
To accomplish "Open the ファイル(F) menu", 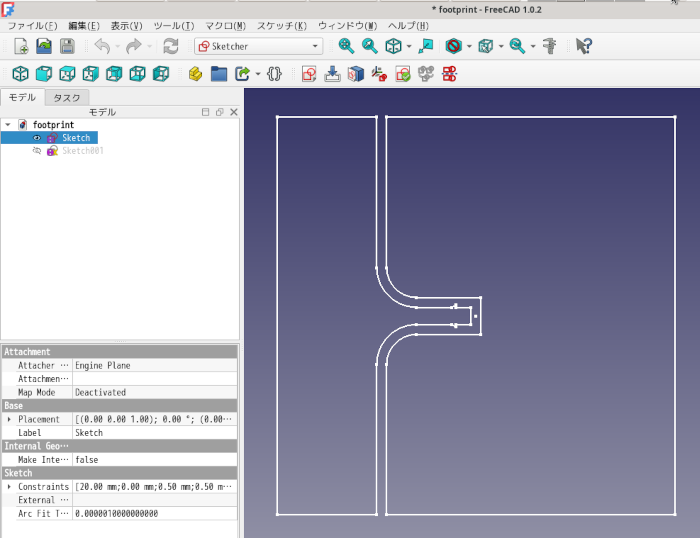I will point(33,26).
